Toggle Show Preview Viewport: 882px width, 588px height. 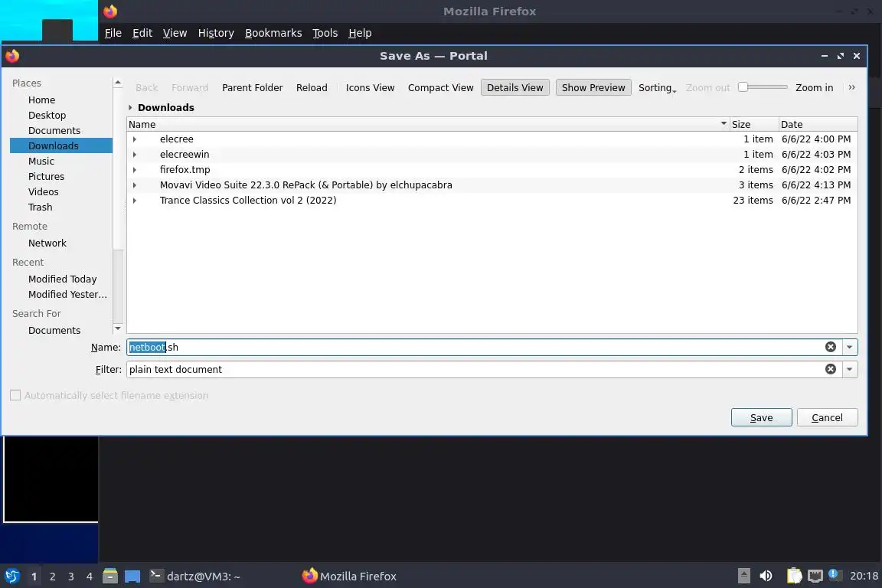593,88
